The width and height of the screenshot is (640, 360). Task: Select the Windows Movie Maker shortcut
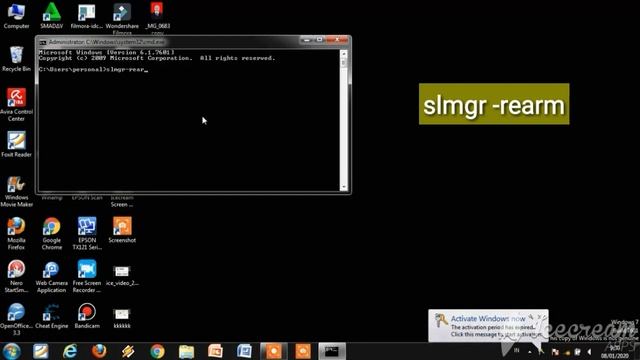(16, 191)
